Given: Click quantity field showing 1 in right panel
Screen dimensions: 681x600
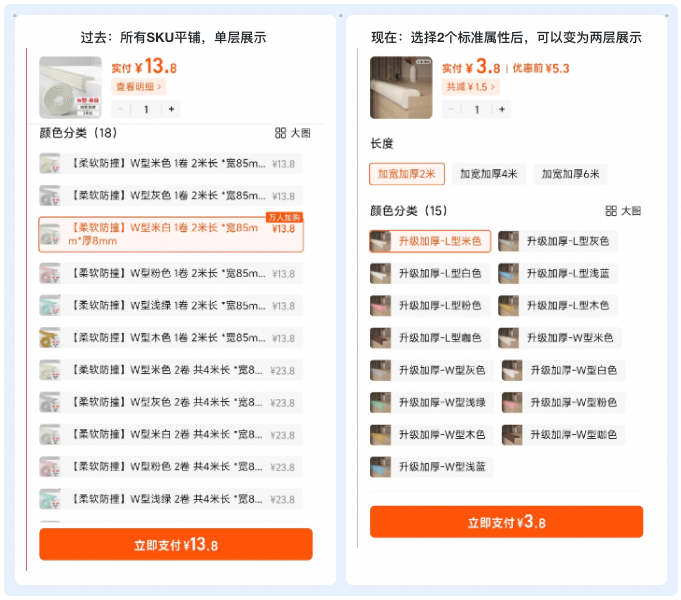Looking at the screenshot, I should pyautogui.click(x=476, y=109).
